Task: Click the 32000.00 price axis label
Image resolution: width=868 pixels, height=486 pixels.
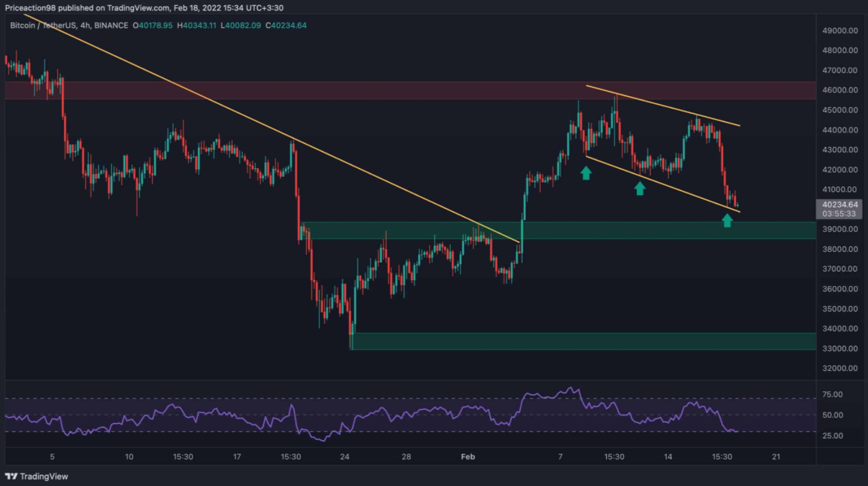Action: tap(840, 368)
